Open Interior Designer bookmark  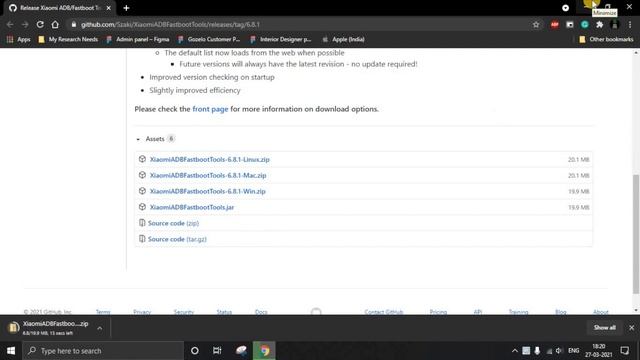click(281, 40)
